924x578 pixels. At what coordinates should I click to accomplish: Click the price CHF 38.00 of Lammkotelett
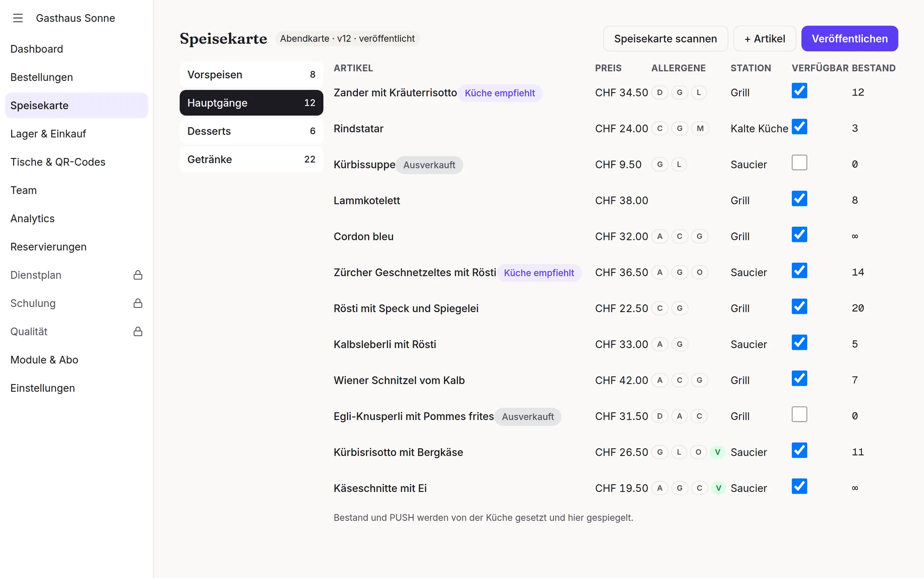(x=622, y=200)
